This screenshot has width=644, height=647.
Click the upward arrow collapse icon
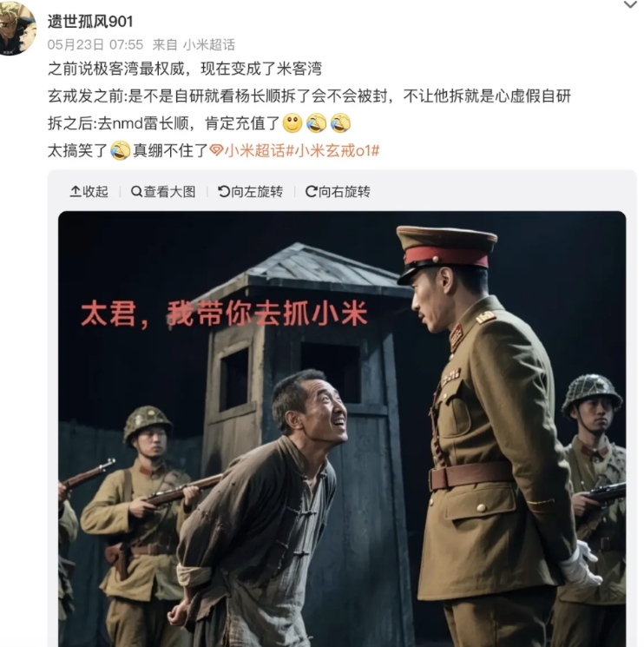point(75,191)
